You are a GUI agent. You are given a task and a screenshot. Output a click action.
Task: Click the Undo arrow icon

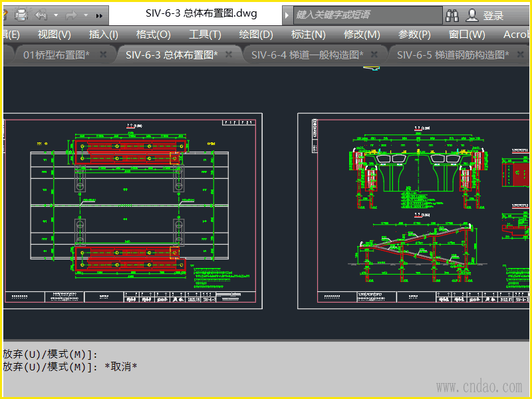pyautogui.click(x=41, y=15)
